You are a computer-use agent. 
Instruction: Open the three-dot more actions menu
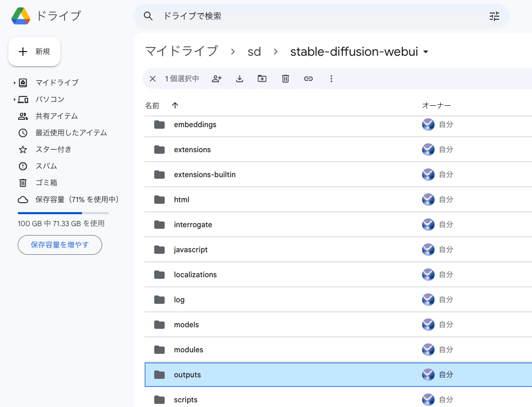pos(331,79)
